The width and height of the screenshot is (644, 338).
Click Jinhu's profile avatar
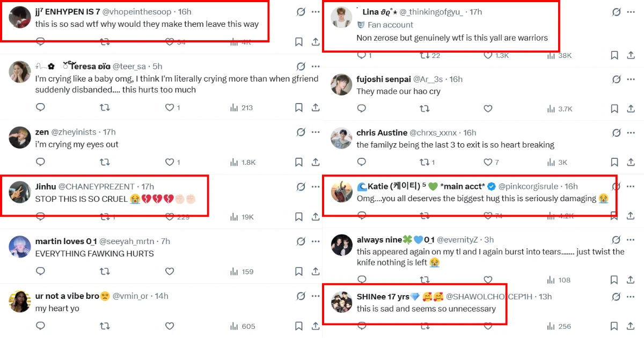point(20,192)
